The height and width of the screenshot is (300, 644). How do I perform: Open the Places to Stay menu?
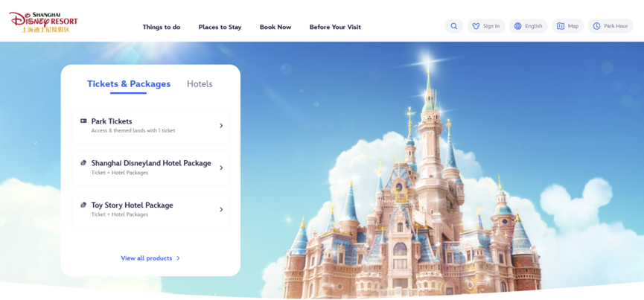[x=220, y=27]
